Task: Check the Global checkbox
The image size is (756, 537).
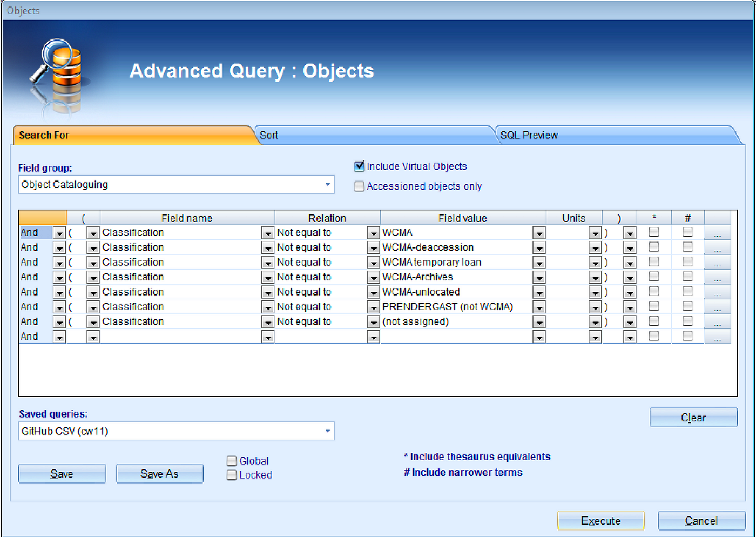Action: pos(232,461)
